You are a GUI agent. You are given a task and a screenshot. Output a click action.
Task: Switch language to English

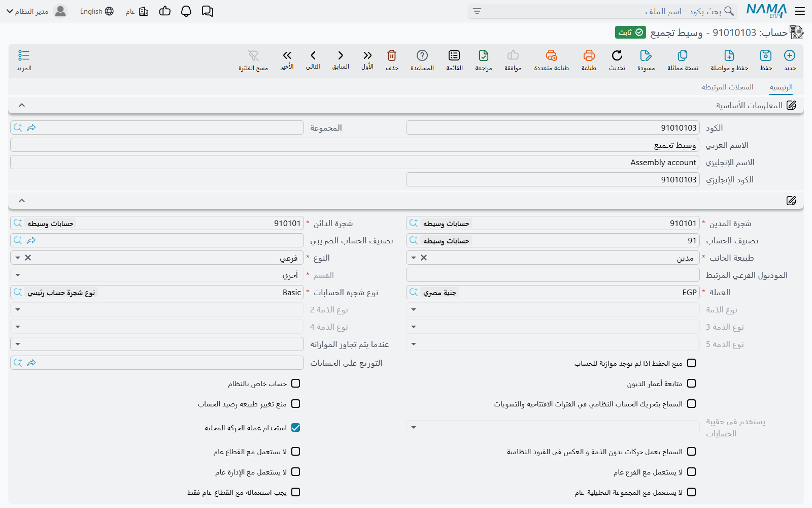coord(96,11)
